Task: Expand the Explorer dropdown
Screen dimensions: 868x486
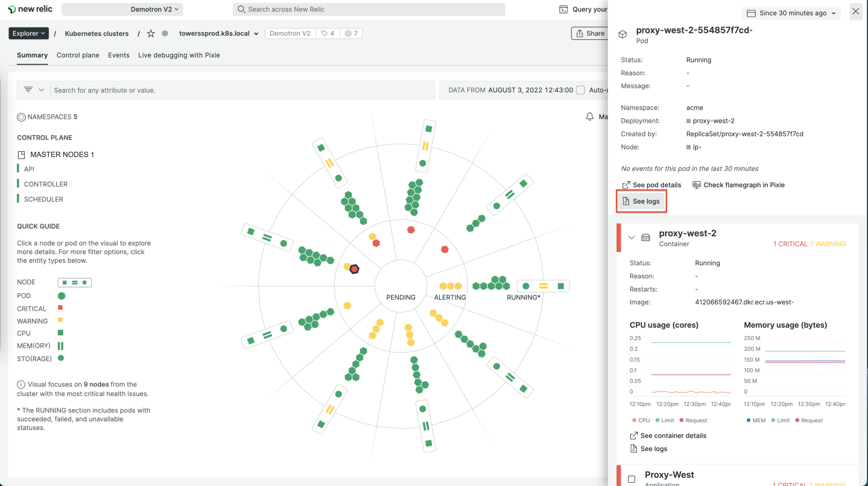Action: click(x=28, y=33)
